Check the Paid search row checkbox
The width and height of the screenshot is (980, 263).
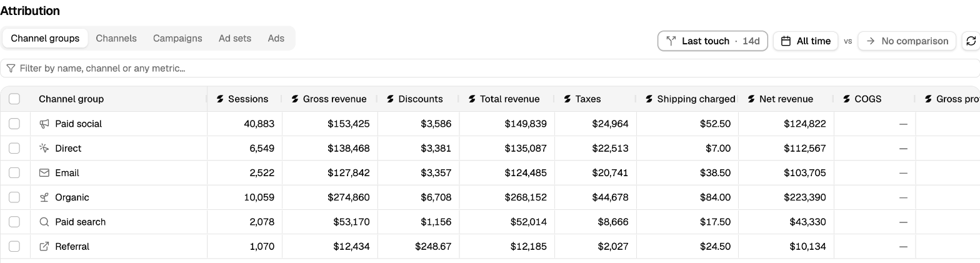click(14, 222)
